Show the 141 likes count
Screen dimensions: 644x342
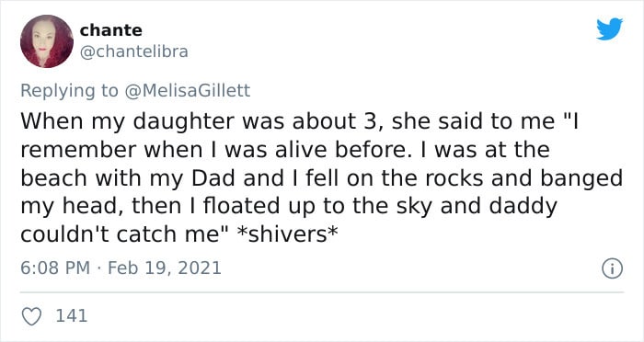pos(72,316)
